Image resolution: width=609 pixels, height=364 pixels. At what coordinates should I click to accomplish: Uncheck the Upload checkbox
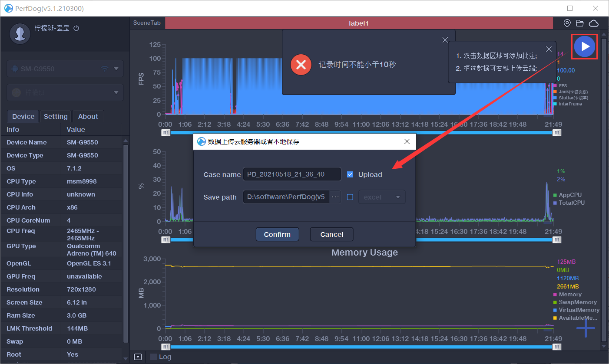coord(350,174)
